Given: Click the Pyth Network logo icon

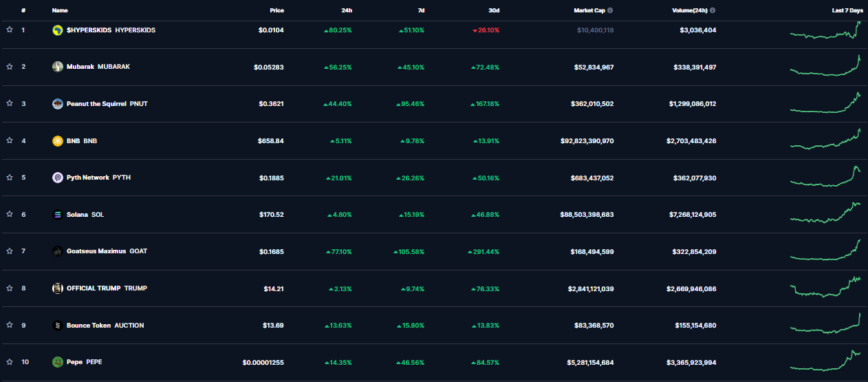Looking at the screenshot, I should [58, 178].
